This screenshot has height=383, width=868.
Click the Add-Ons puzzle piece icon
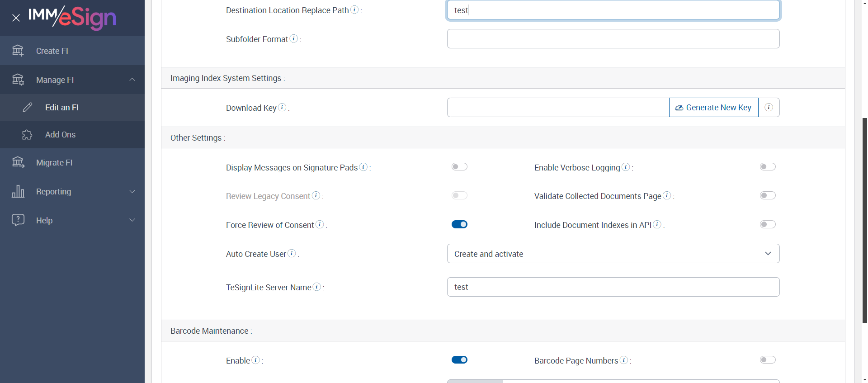27,135
